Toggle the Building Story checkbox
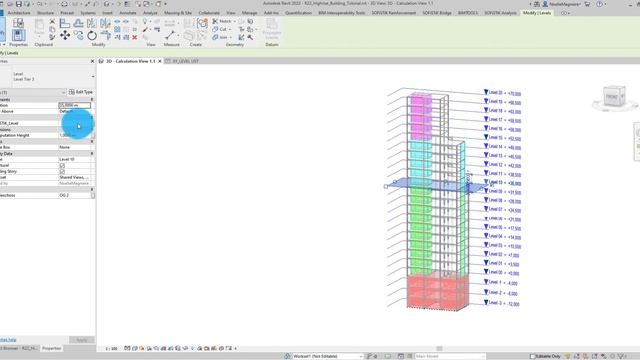The image size is (640, 360). click(62, 172)
